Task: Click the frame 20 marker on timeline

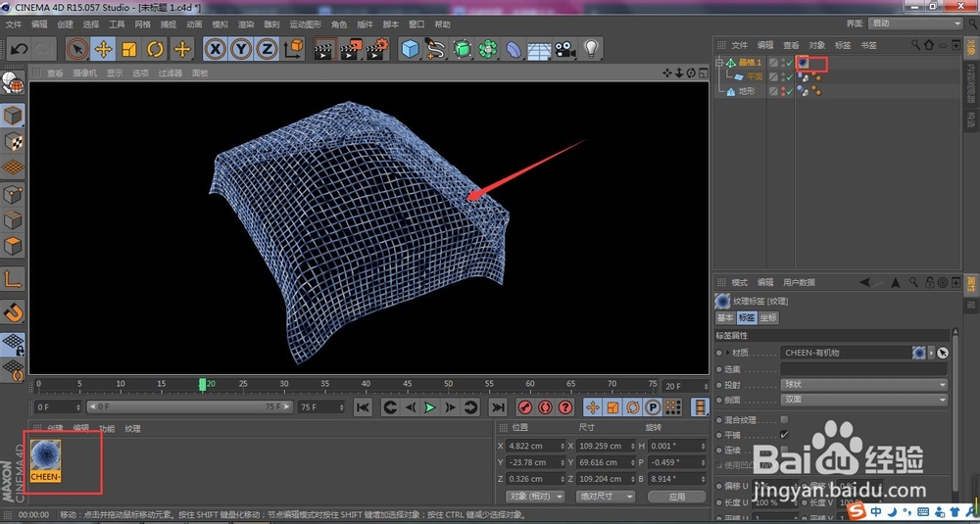Action: click(203, 384)
